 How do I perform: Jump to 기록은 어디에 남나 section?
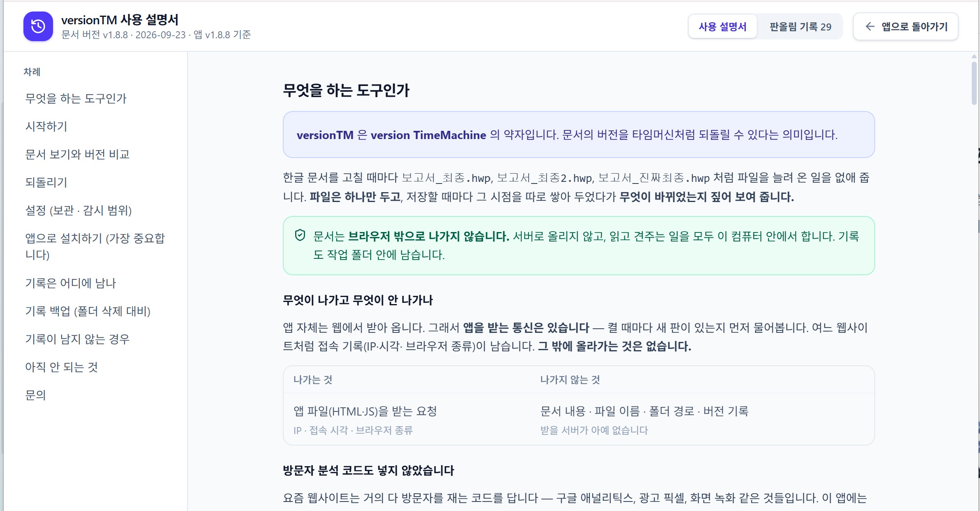[x=71, y=283]
